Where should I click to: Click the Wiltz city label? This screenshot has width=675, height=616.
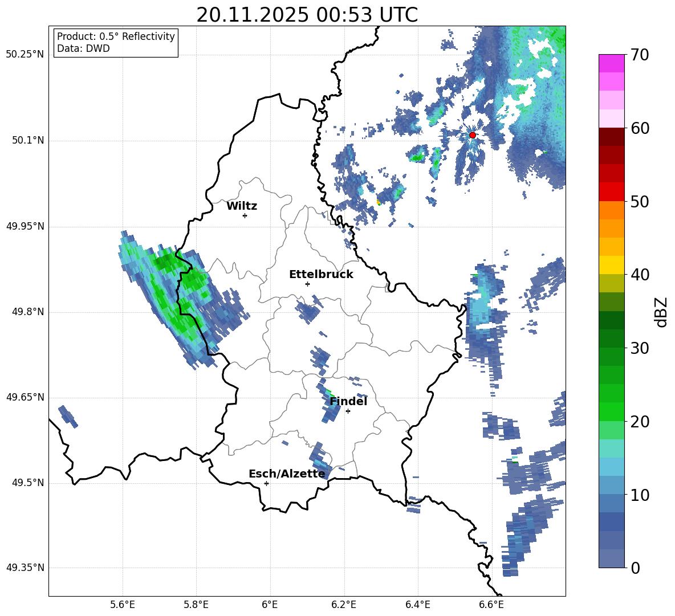pos(242,206)
